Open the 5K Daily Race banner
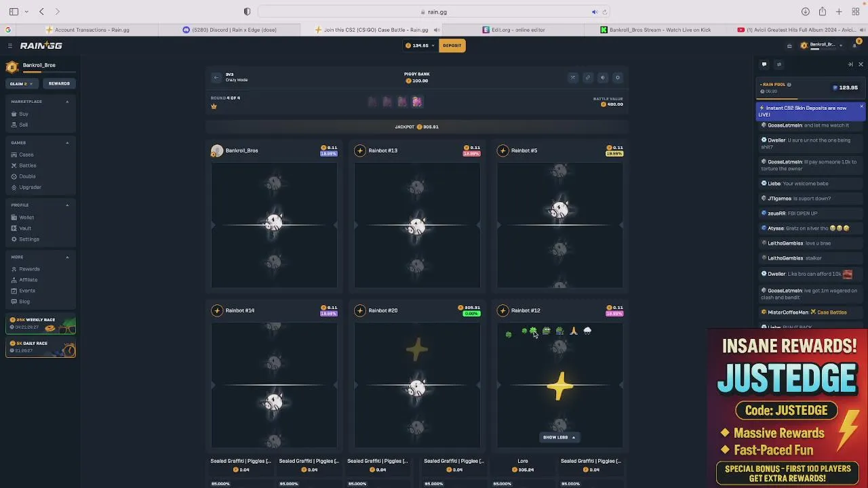868x488 pixels. (41, 348)
